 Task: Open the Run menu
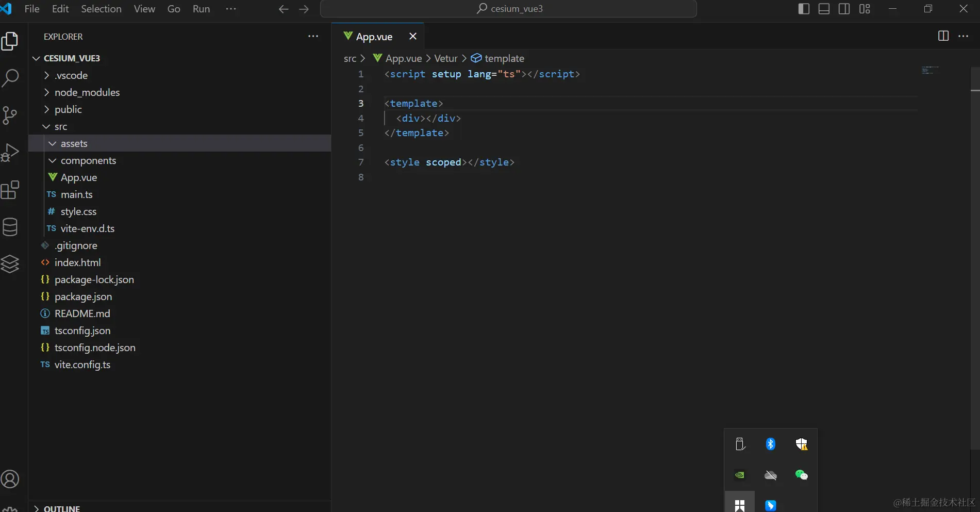[201, 9]
